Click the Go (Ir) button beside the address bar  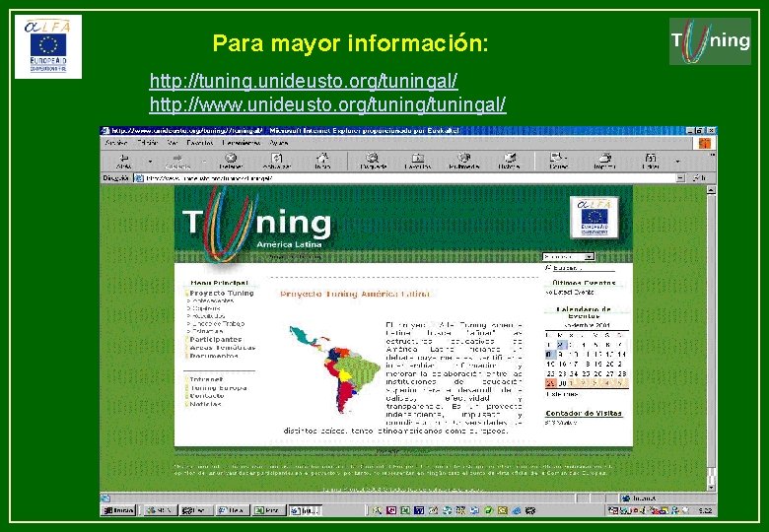[x=699, y=178]
